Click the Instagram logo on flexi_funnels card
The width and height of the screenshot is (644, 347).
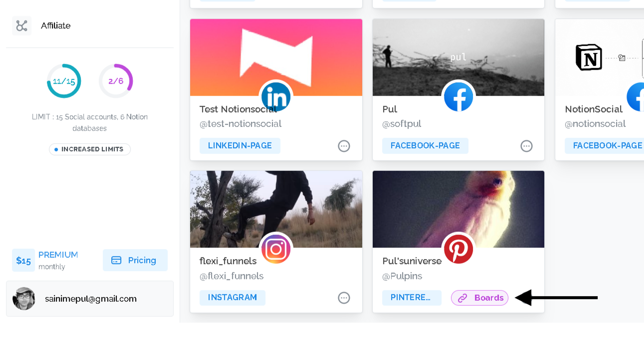tap(276, 249)
